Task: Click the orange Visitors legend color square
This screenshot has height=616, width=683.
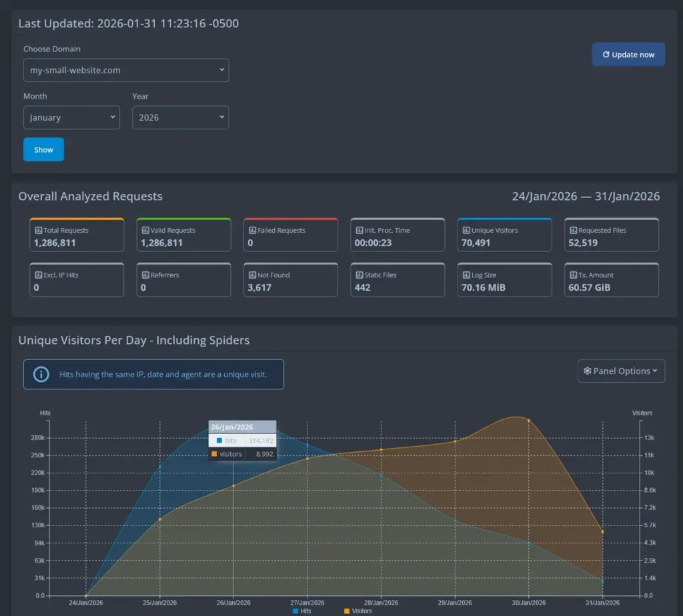Action: click(x=347, y=610)
